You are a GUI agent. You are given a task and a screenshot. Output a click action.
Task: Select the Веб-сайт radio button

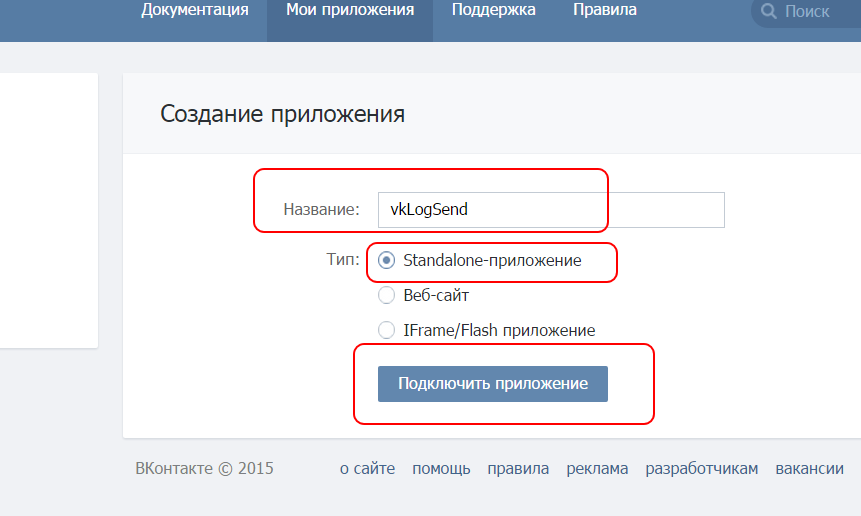tap(387, 295)
